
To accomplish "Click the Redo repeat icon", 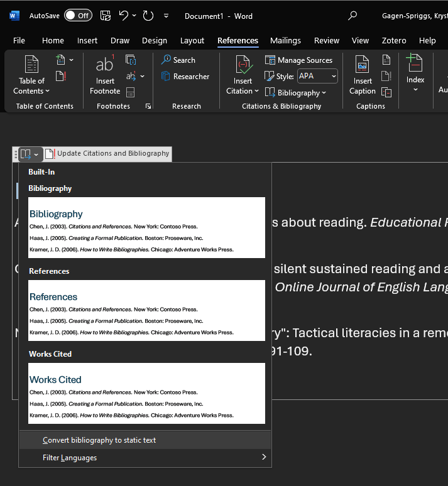I will coord(148,16).
